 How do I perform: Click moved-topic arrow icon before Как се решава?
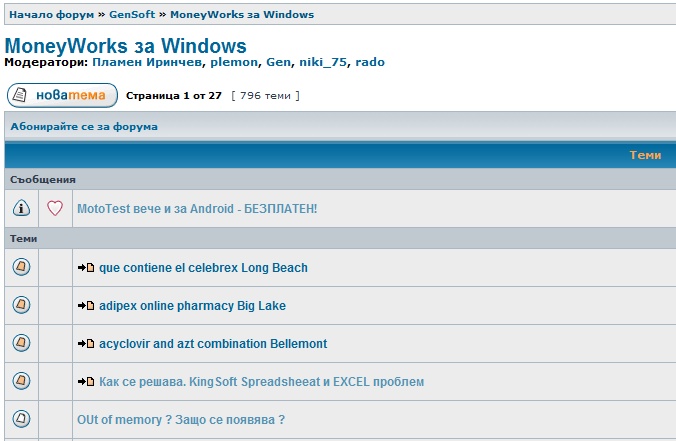tap(86, 382)
